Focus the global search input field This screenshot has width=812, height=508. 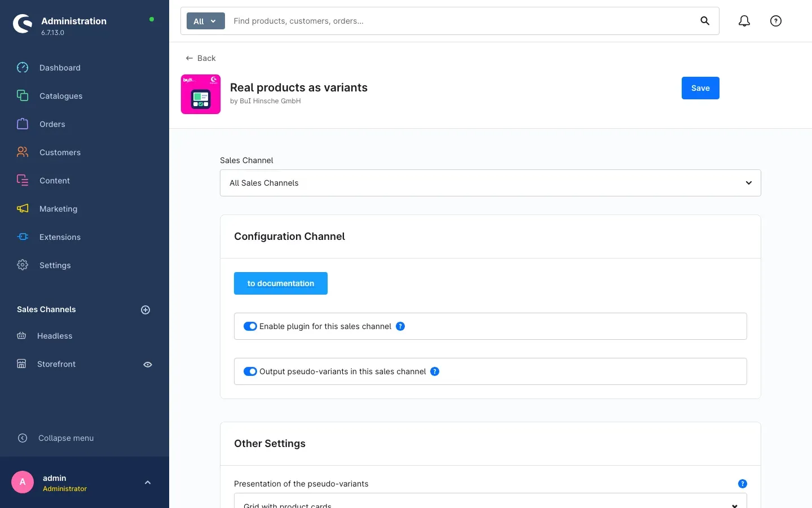pos(462,21)
